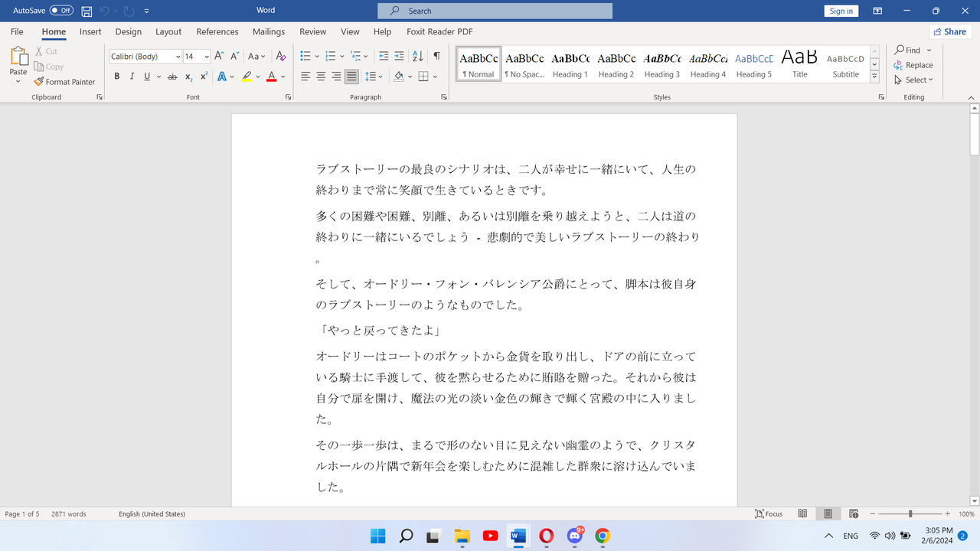Toggle Underline formatting

(147, 77)
